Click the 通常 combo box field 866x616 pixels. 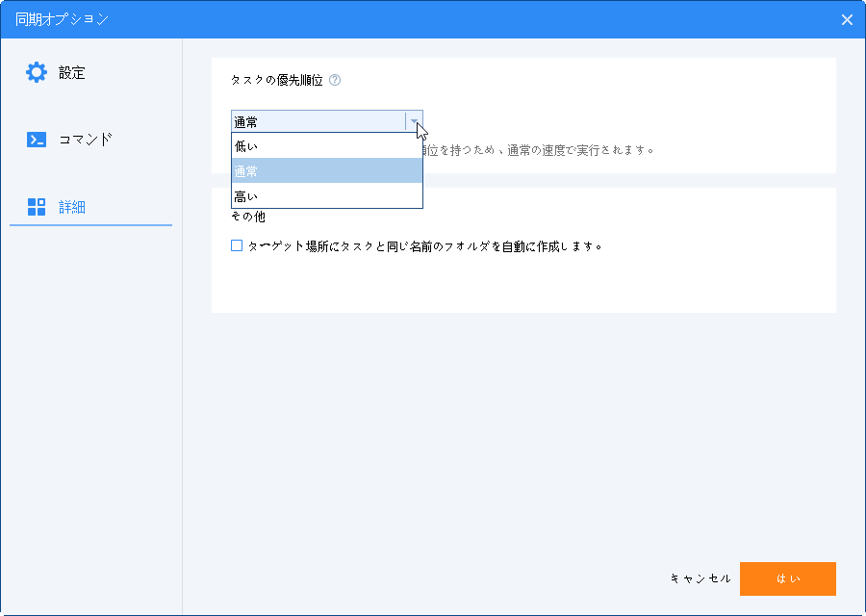(318, 121)
